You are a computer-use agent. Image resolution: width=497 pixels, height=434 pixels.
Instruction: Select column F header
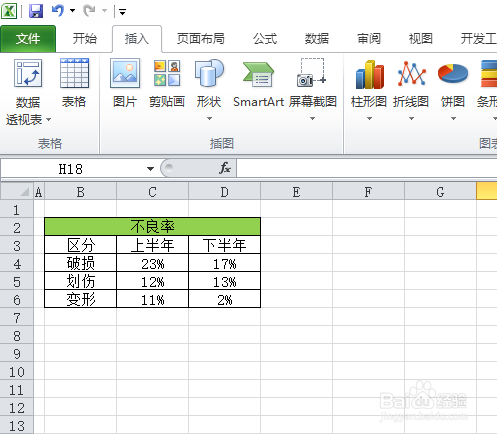click(368, 192)
